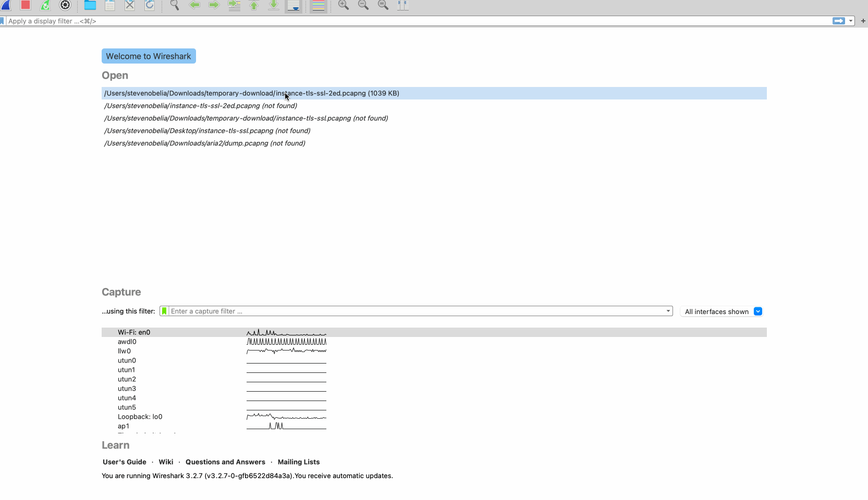The height and width of the screenshot is (500, 868).
Task: Restart the current capture via green fin icon
Action: [45, 5]
